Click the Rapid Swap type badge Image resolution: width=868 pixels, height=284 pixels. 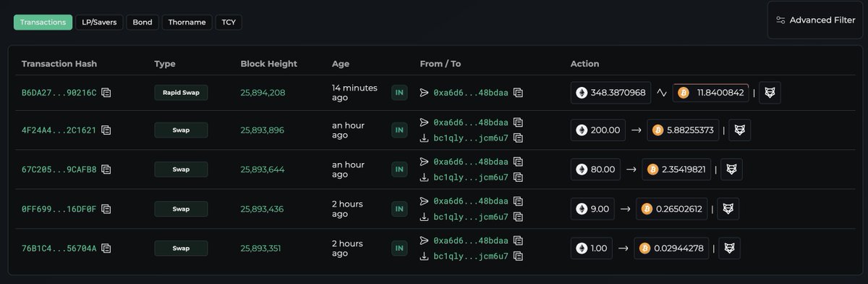[181, 92]
